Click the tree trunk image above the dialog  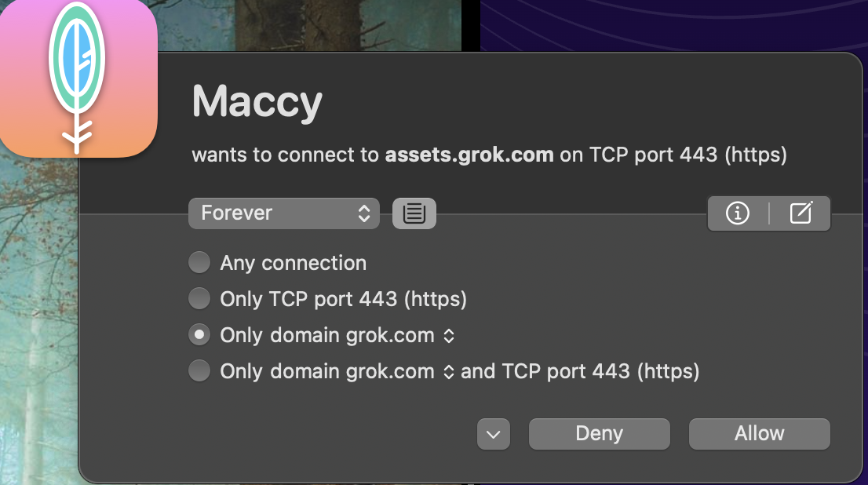(x=309, y=25)
